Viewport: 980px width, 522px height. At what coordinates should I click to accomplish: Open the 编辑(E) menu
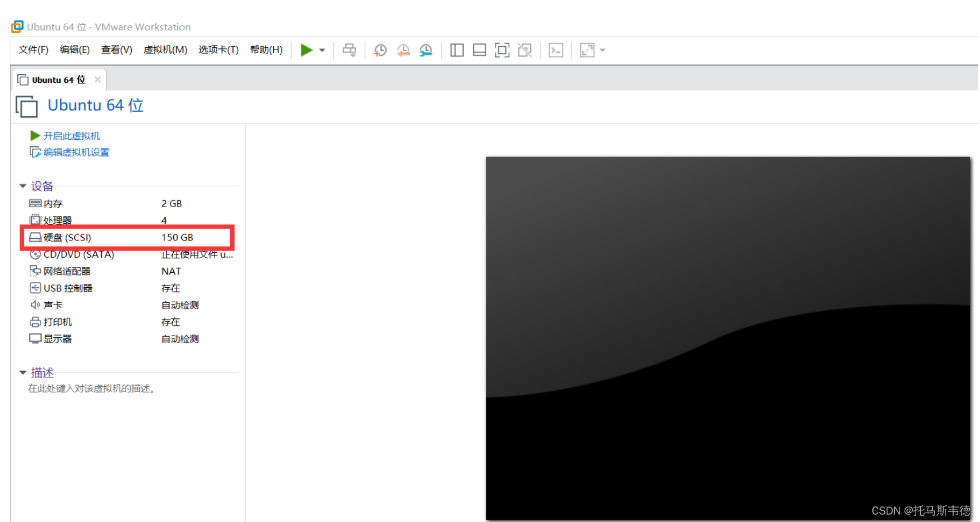75,49
